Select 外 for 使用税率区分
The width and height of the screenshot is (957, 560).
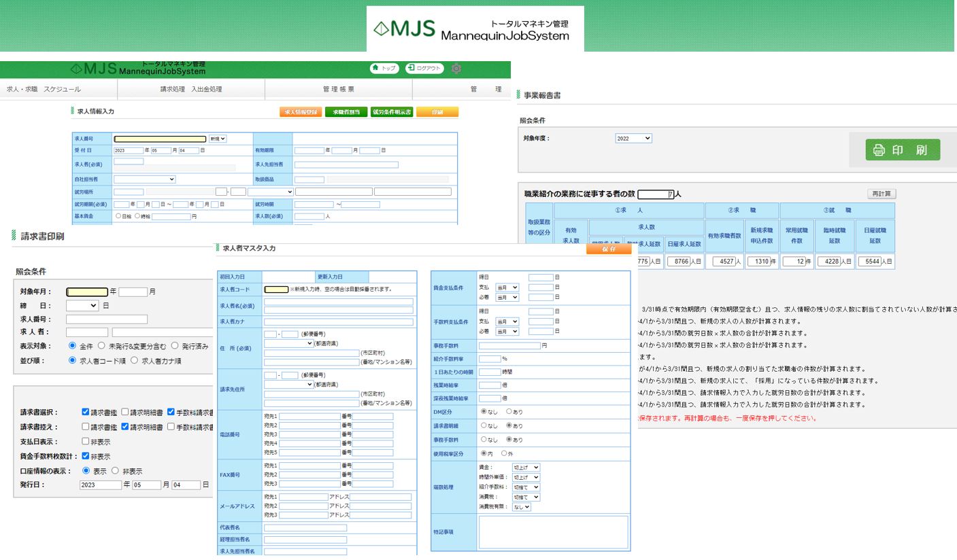coord(504,453)
